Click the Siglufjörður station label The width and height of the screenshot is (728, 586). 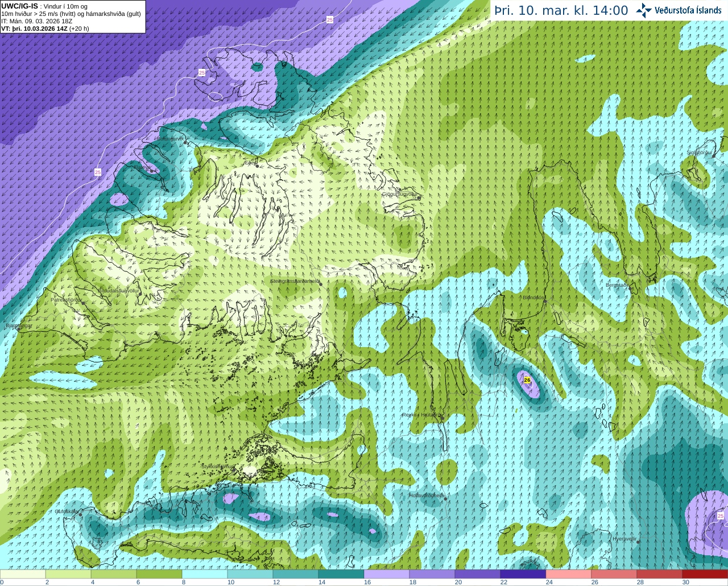[x=700, y=152]
